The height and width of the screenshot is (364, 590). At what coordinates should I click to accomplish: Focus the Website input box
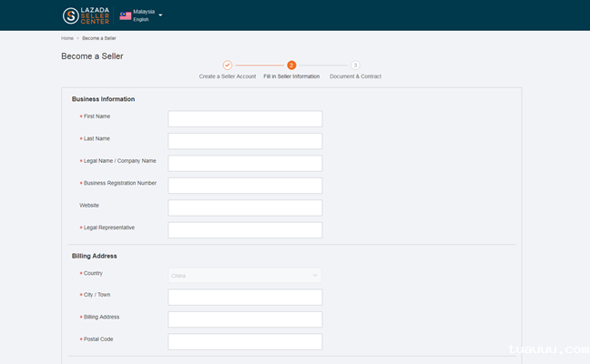[x=245, y=207]
